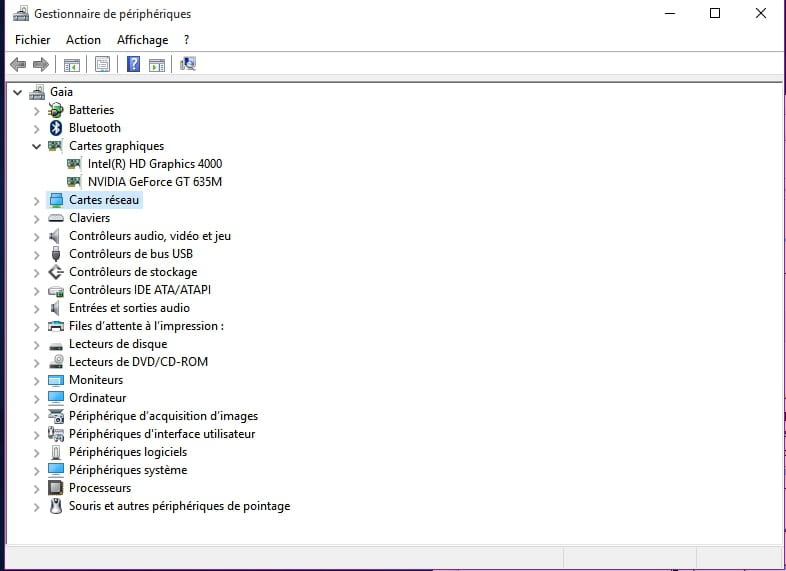Maximize the Device Manager window
The width and height of the screenshot is (786, 571).
(715, 14)
